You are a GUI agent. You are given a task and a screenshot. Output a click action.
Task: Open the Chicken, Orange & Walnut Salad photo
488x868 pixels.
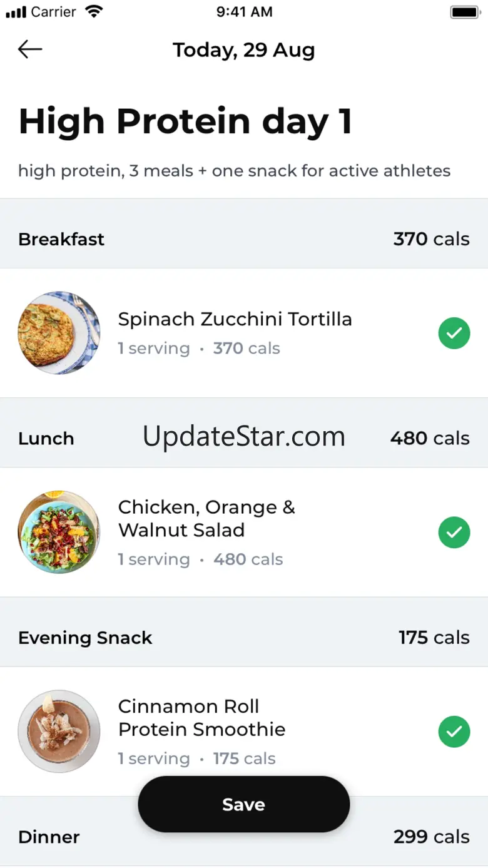click(59, 533)
